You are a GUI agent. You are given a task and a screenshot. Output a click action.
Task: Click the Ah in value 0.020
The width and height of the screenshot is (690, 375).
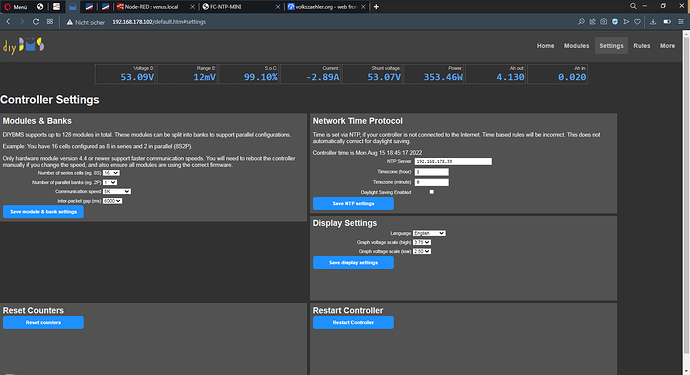click(x=572, y=77)
